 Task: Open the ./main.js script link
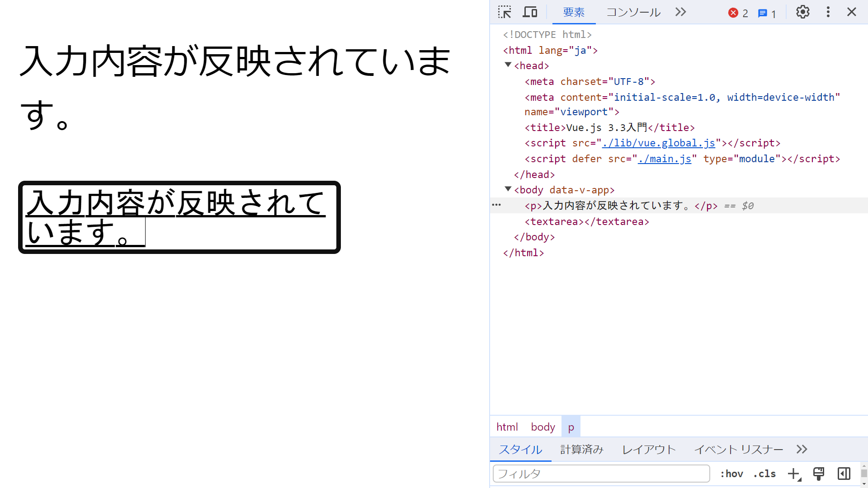pos(664,159)
